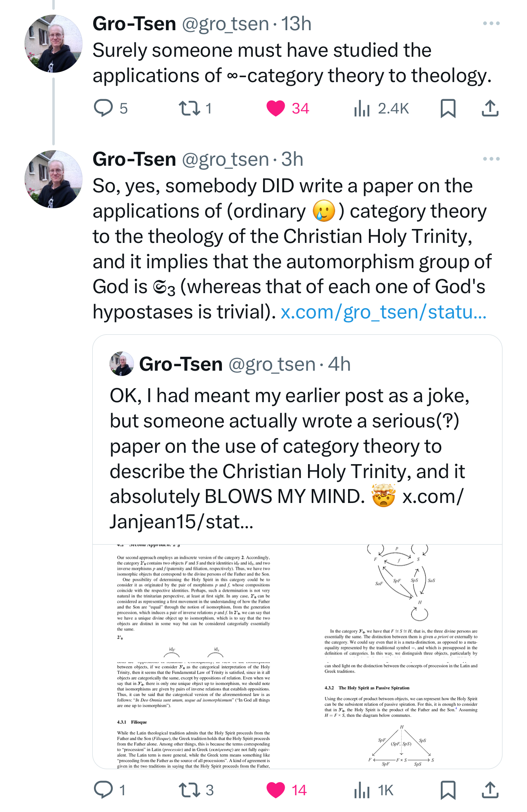Bookmark the first tweet about theology
Image resolution: width=527 pixels, height=812 pixels.
tap(448, 109)
